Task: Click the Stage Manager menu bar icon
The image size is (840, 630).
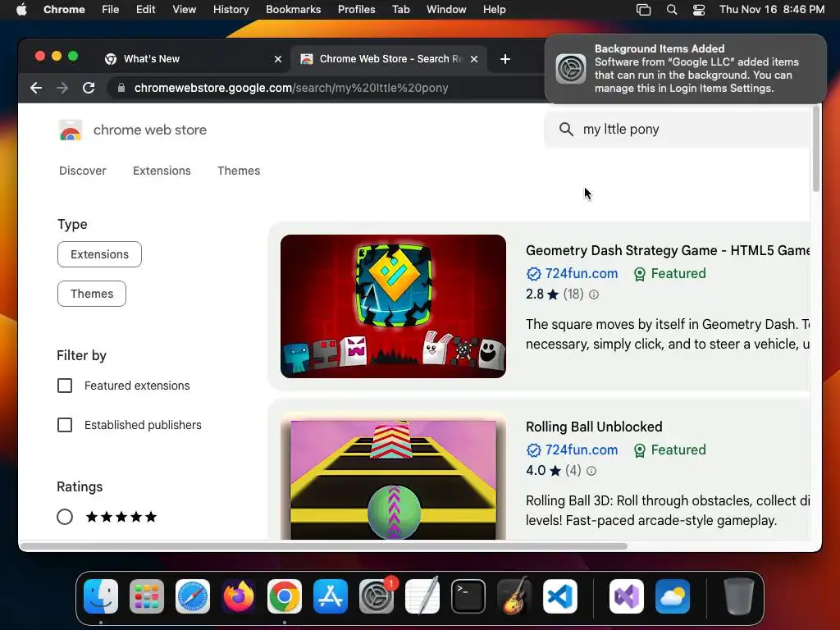Action: [643, 10]
